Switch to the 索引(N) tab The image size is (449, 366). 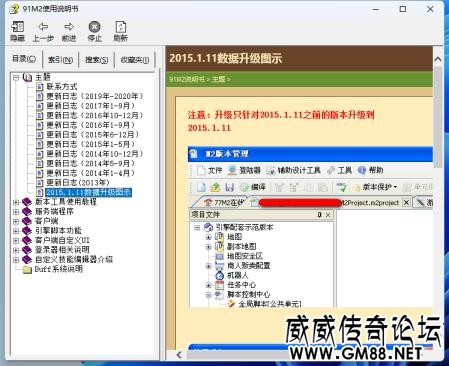pyautogui.click(x=60, y=60)
